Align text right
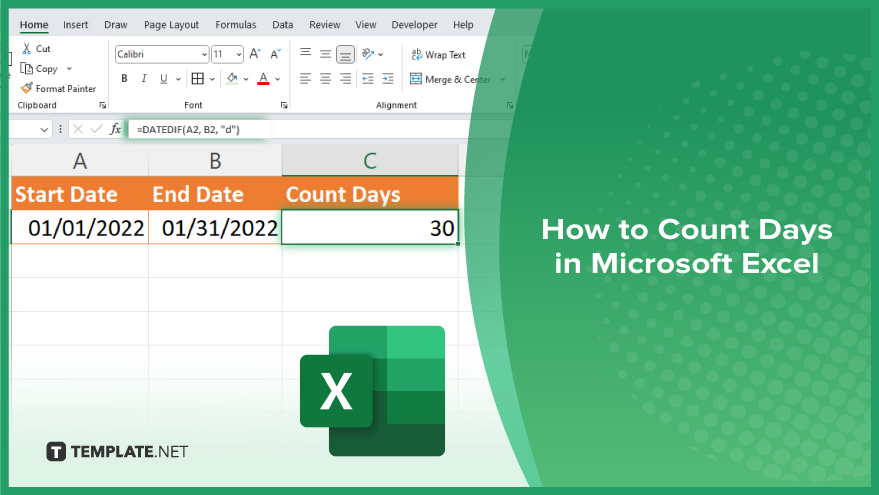 click(345, 78)
